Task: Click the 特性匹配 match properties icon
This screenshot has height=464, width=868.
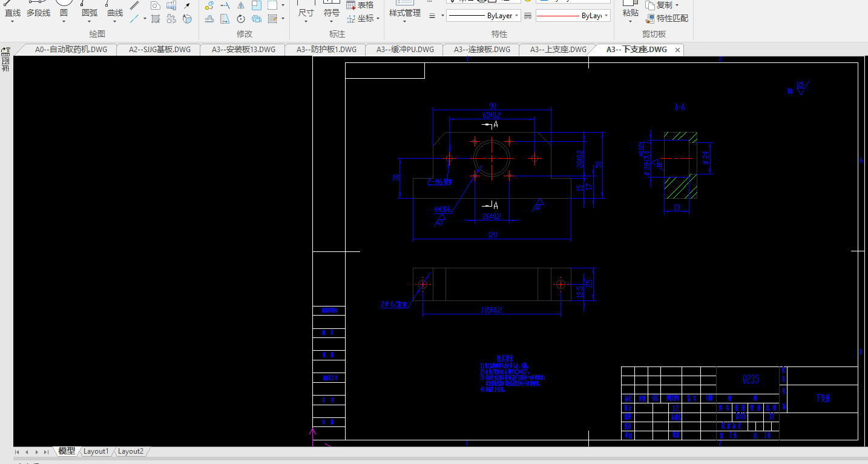Action: tap(651, 19)
